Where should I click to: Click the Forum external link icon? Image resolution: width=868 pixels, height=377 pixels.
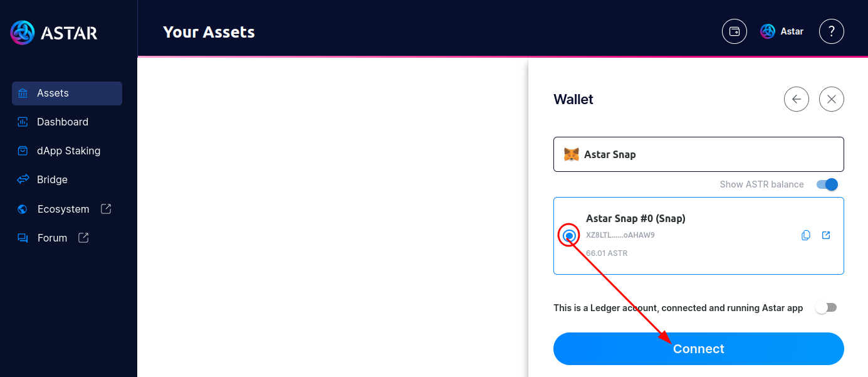point(83,238)
